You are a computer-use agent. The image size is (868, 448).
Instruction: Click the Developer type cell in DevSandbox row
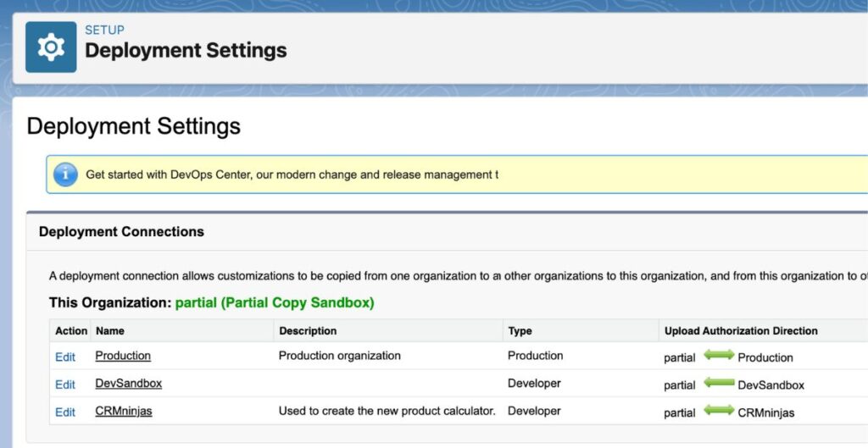tap(534, 384)
